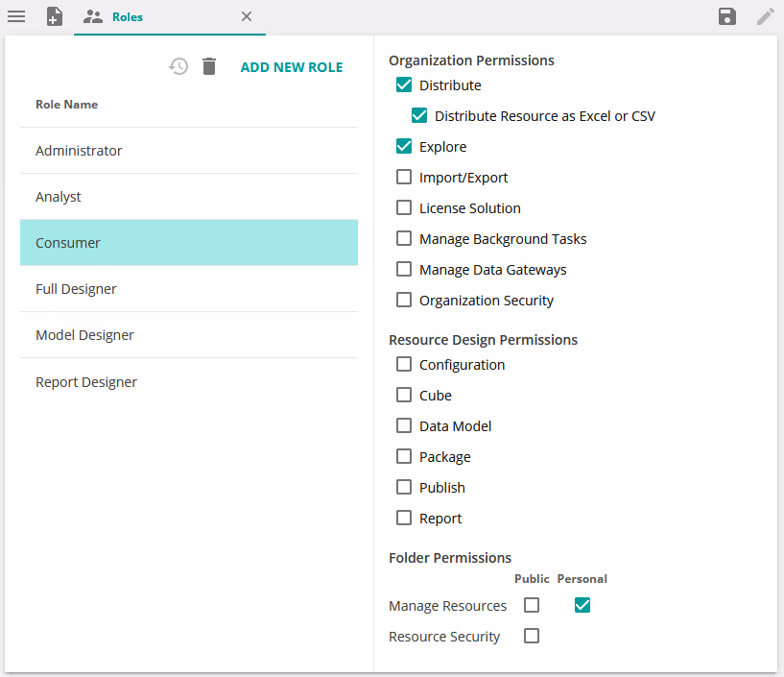Open the hamburger main menu

[16, 16]
